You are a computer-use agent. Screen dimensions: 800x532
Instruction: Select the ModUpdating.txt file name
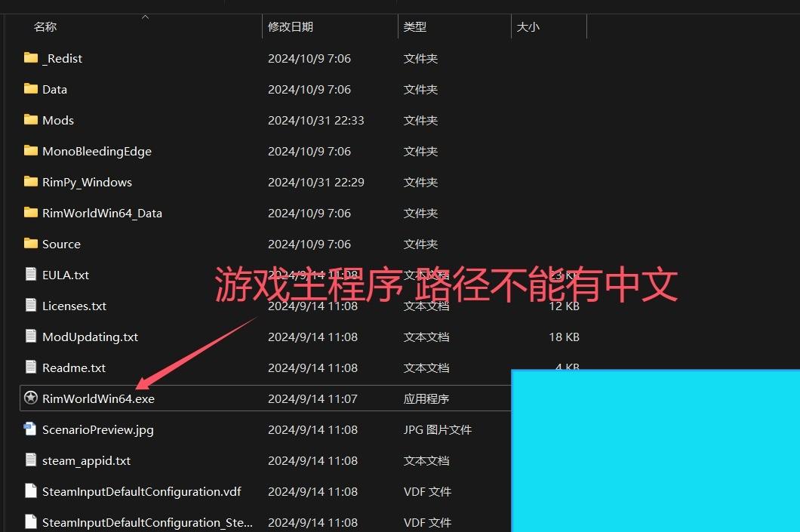click(x=91, y=337)
